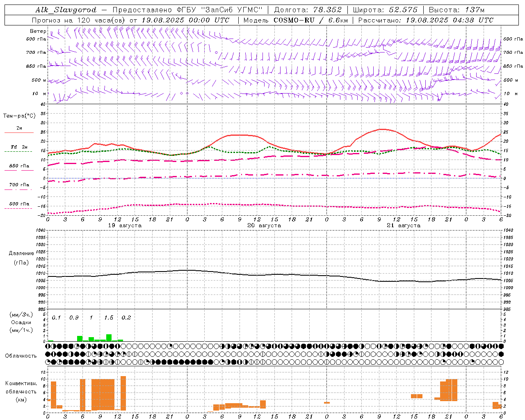Click the Ветер wind panel label
This screenshot has width=525, height=420.
pyautogui.click(x=38, y=31)
